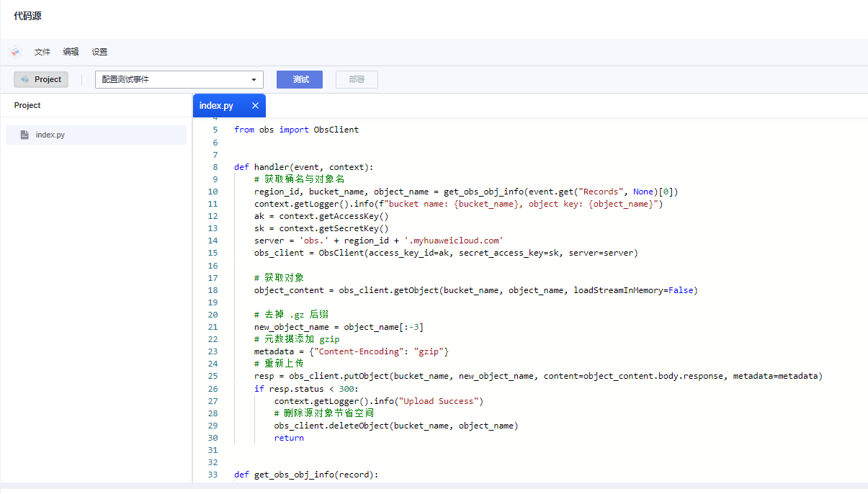Click the greyed-out 部署 button
Viewport: 868px width, 494px height.
(357, 79)
